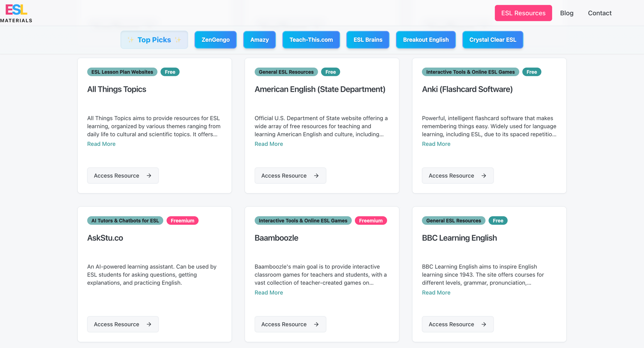Click the ZenGengo quick link
The height and width of the screenshot is (348, 644).
215,40
